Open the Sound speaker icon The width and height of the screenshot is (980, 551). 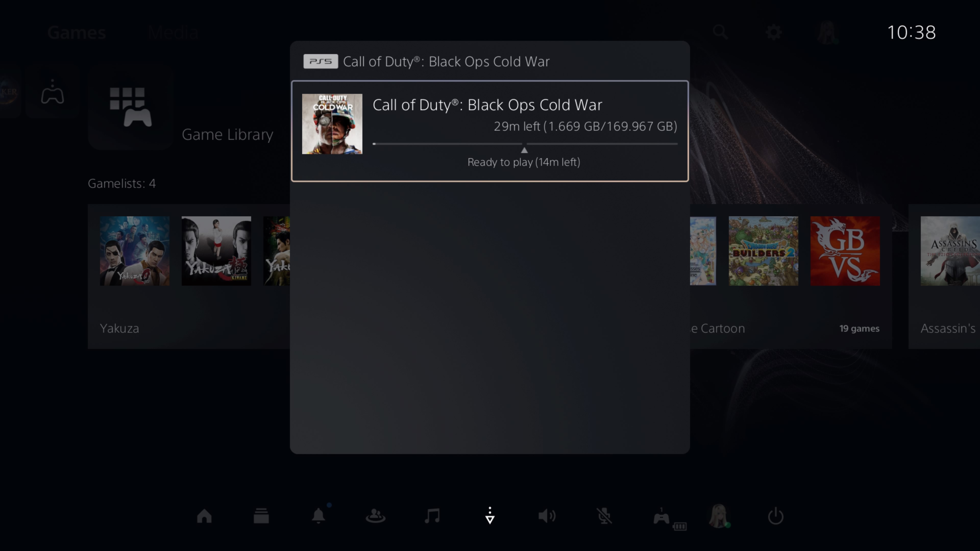click(x=547, y=516)
